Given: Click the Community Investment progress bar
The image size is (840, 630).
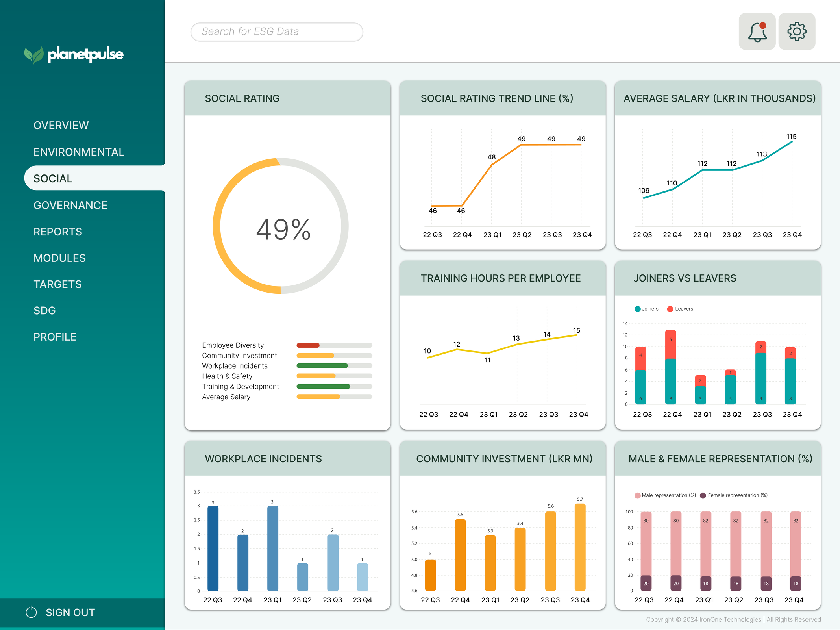Looking at the screenshot, I should click(x=334, y=356).
